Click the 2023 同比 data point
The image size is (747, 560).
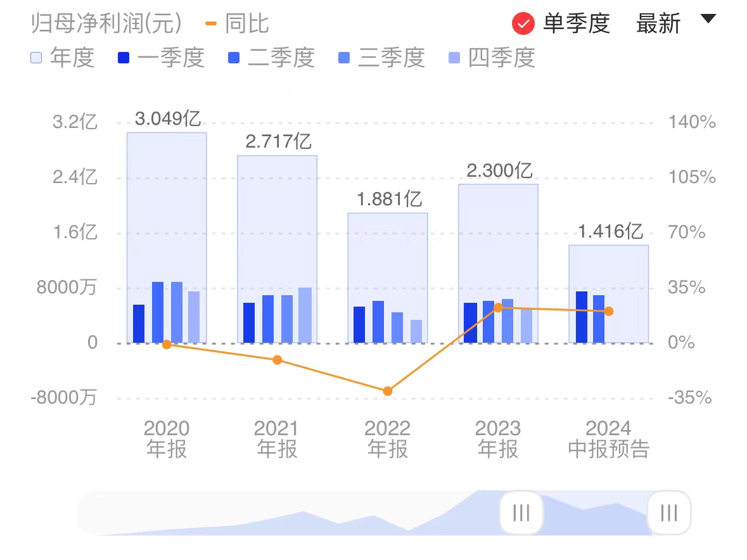[x=498, y=307]
